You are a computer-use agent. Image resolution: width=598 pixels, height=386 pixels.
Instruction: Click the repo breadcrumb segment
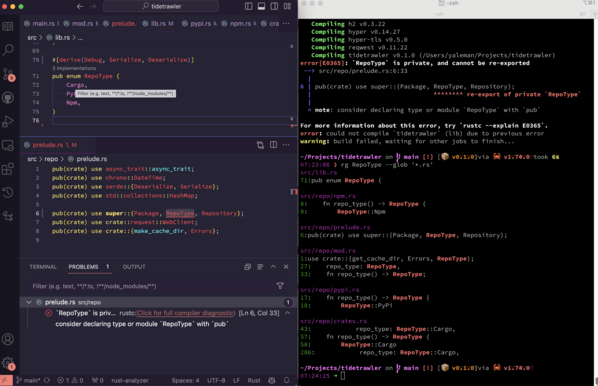[x=51, y=159]
